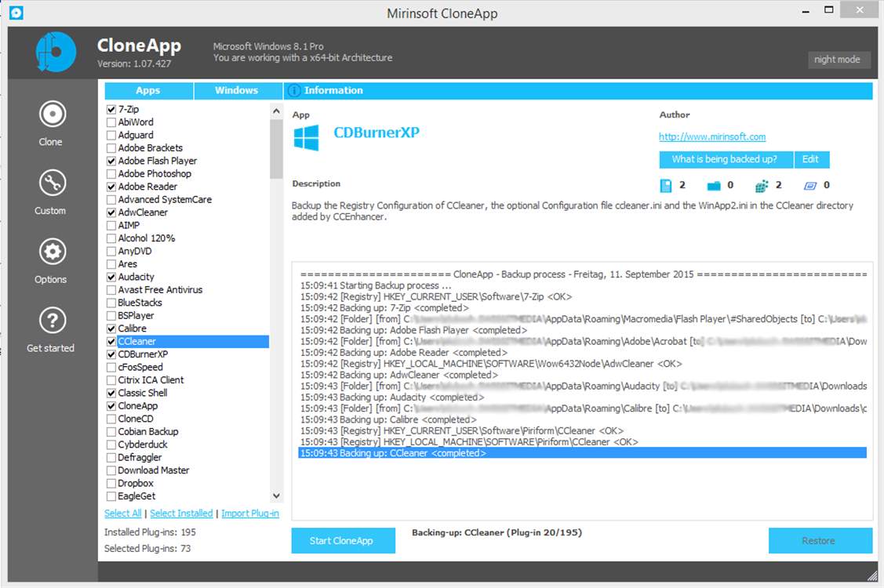
Task: Click the Restore button
Action: pos(820,541)
